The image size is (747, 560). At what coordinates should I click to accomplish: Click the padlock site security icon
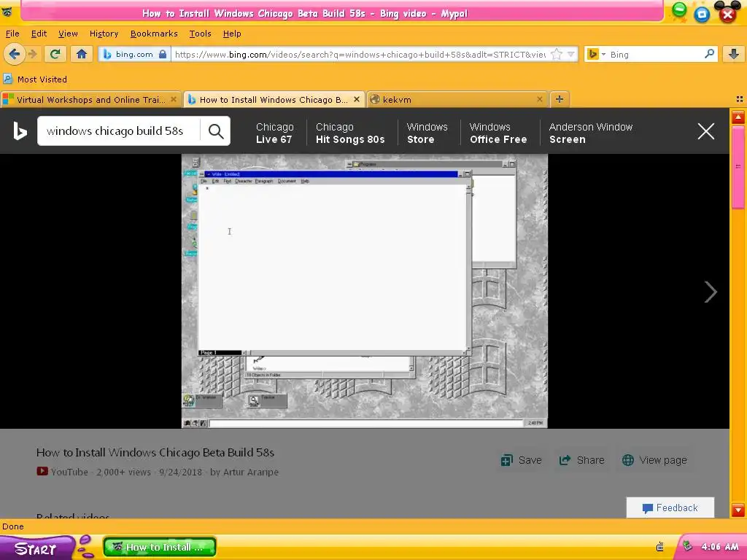163,54
